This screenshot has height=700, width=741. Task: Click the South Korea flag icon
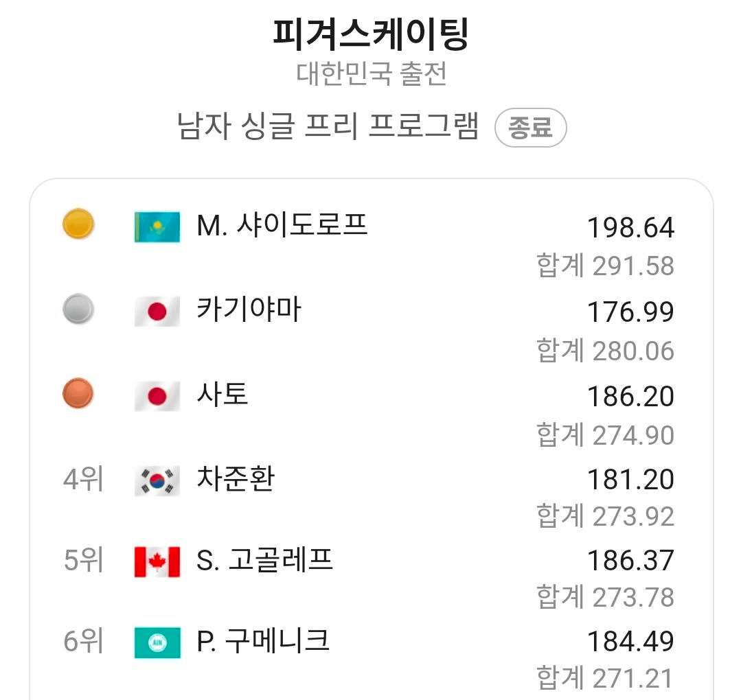point(157,480)
